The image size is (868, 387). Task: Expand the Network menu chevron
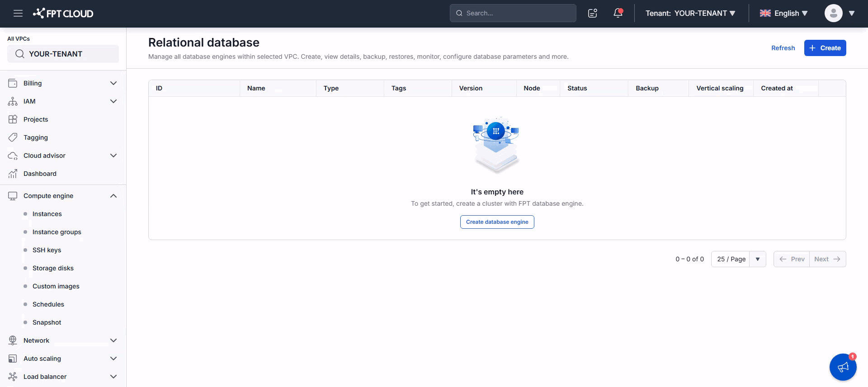tap(113, 340)
